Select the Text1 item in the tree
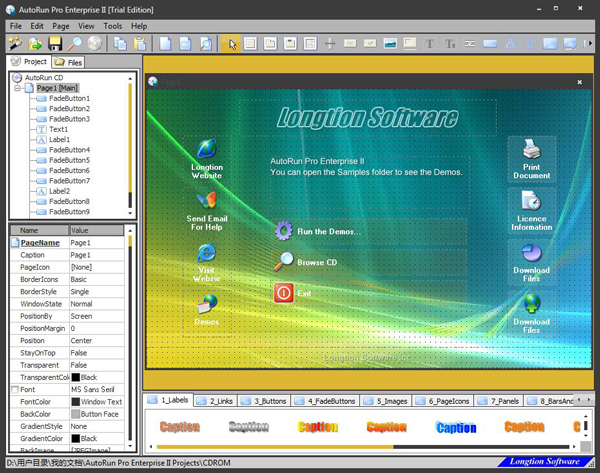The width and height of the screenshot is (600, 473). (x=58, y=129)
